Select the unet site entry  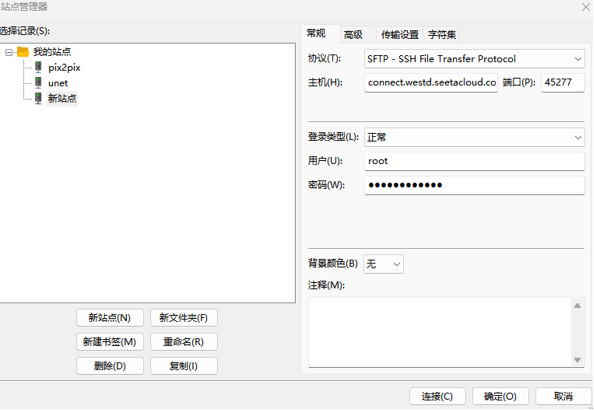[58, 83]
